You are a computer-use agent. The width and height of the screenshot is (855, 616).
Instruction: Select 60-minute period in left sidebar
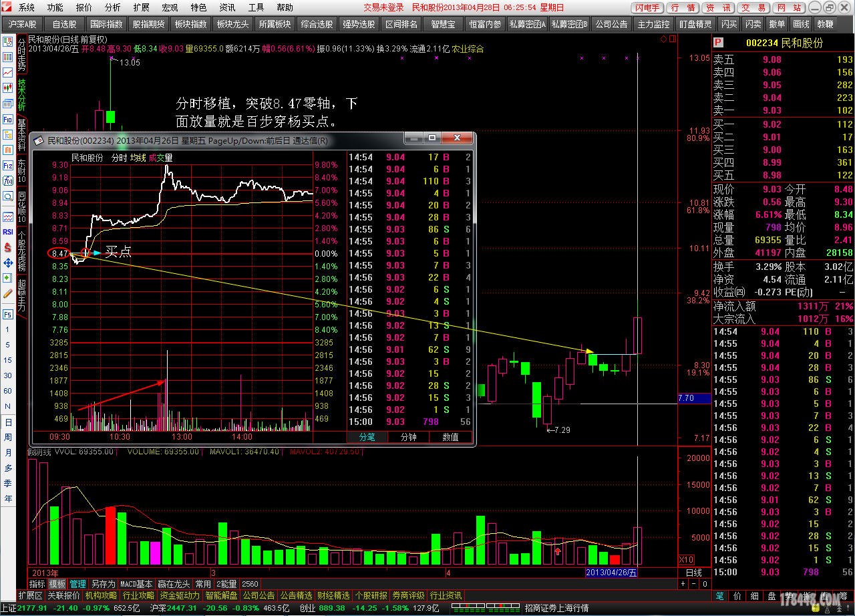[x=8, y=391]
